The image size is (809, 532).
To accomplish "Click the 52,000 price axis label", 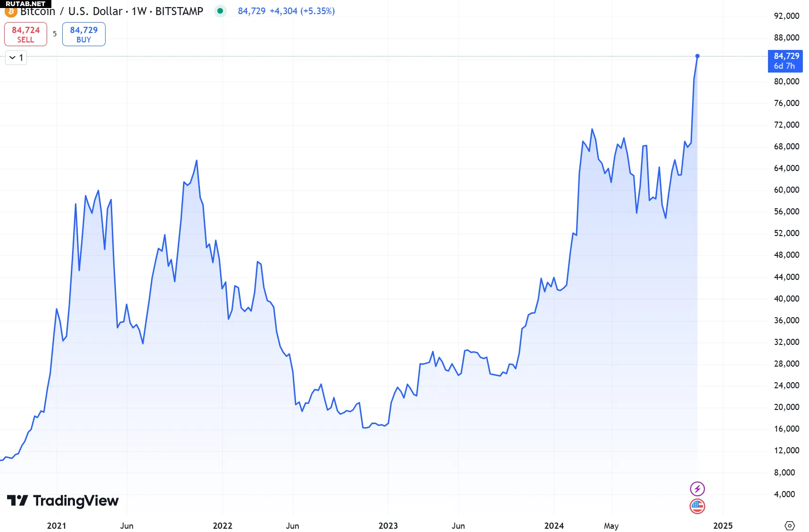I will (787, 233).
